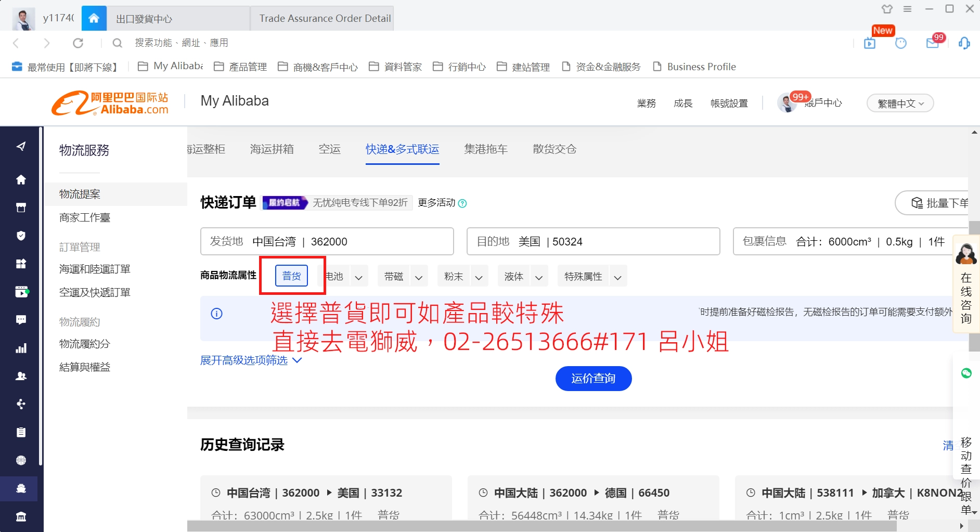Viewport: 980px width, 532px height.
Task: Open 在线咨询 online consultation widget
Action: click(966, 284)
